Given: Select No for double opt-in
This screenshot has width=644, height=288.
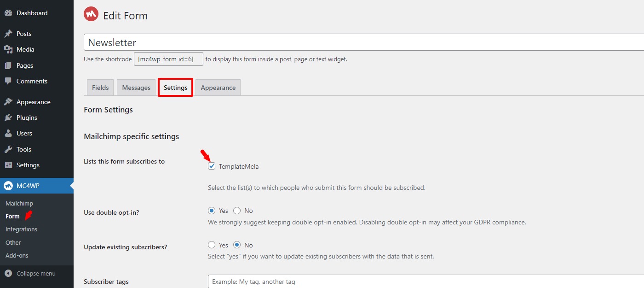Looking at the screenshot, I should point(237,211).
